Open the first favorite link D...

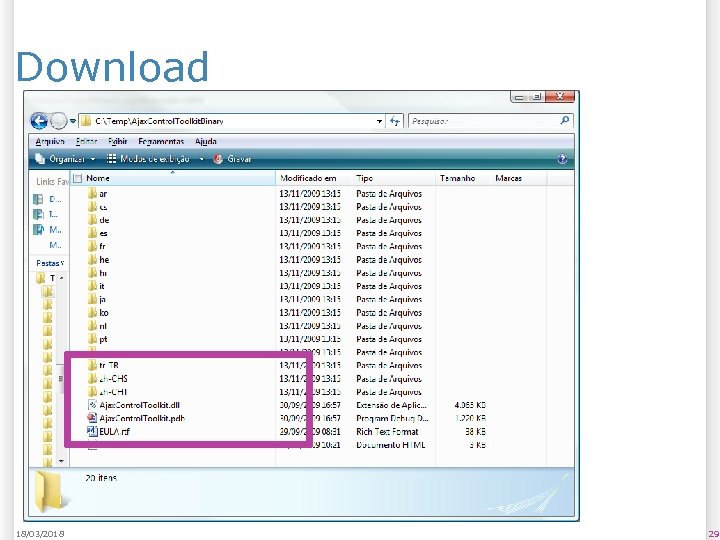point(48,199)
